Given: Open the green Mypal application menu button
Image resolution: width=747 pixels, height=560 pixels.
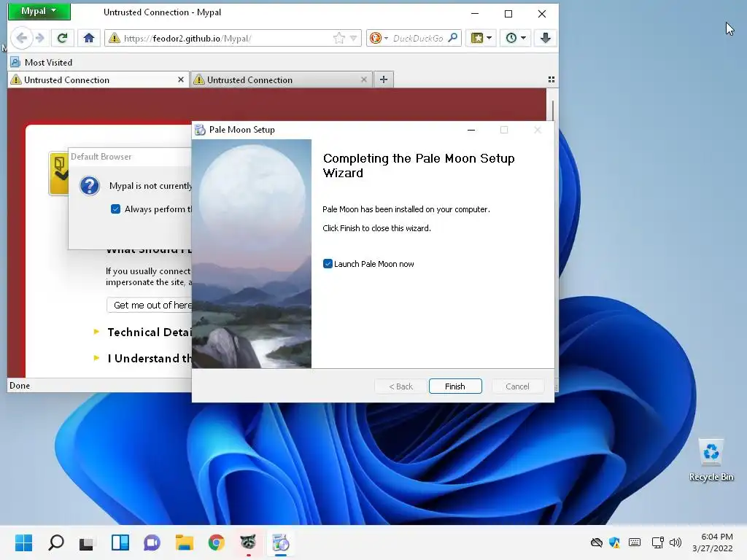Looking at the screenshot, I should (x=39, y=12).
